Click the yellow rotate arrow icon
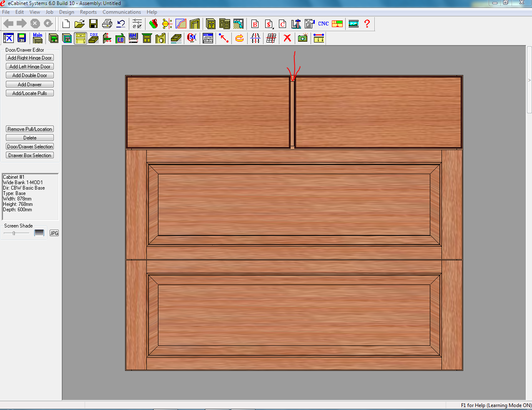Screen dimensions: 532x410 (239, 38)
